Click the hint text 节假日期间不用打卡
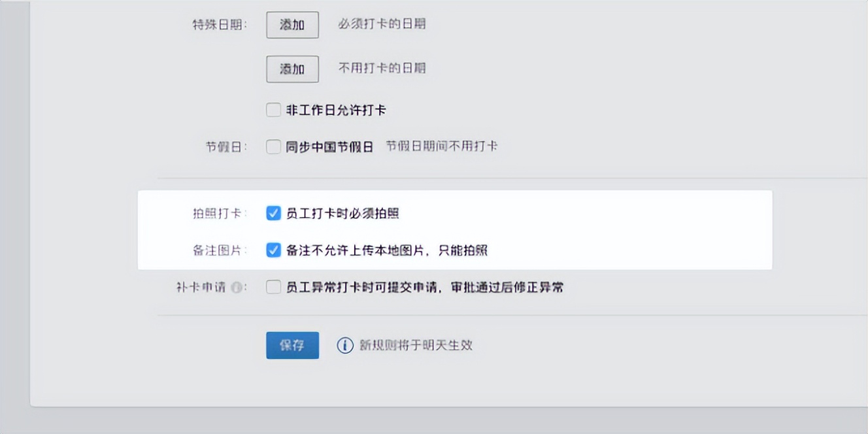Screen dimensions: 868x434 coord(442,145)
